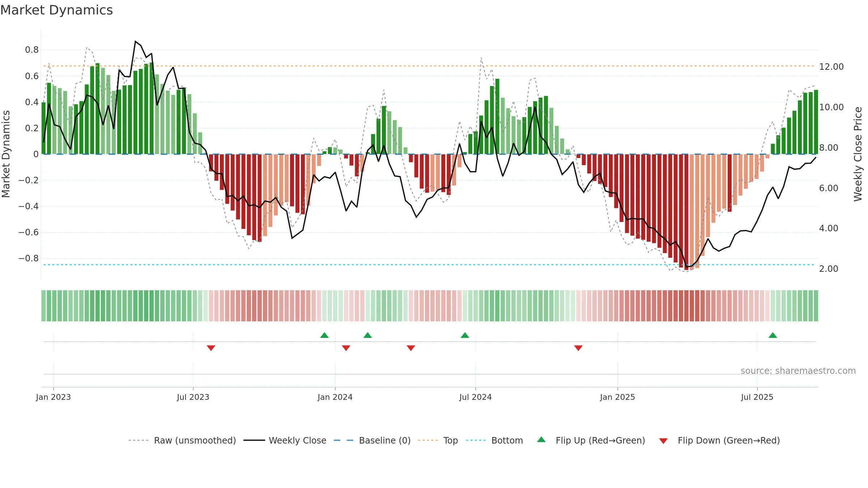
Task: Click the Flip Down marker in November 2024
Action: coord(578,348)
